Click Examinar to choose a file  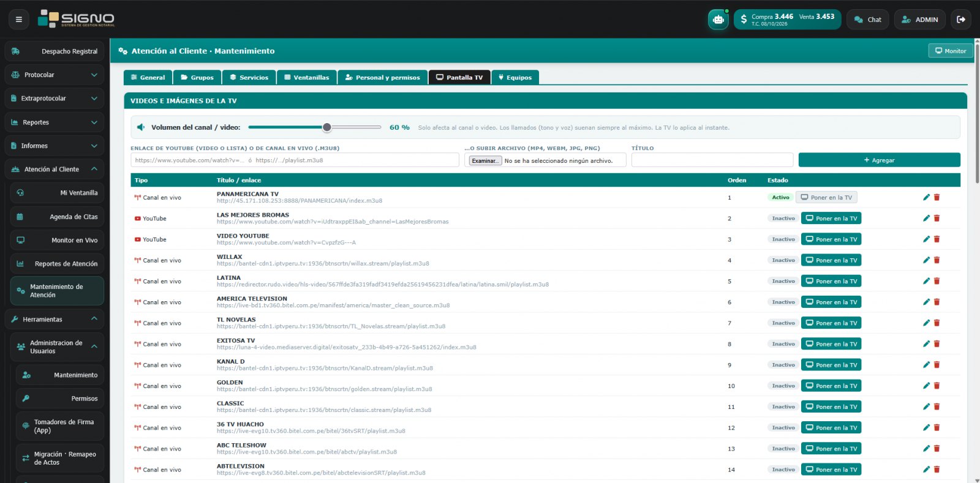click(486, 161)
